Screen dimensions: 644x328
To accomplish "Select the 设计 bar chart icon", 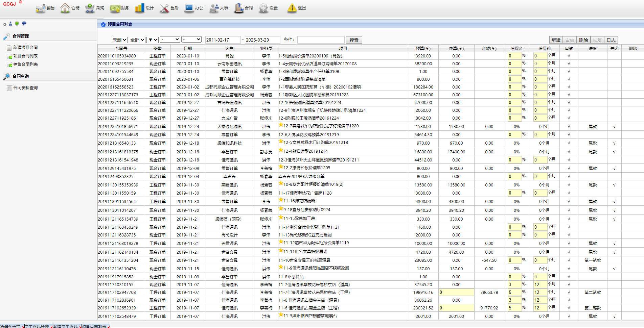I will pyautogui.click(x=139, y=8).
